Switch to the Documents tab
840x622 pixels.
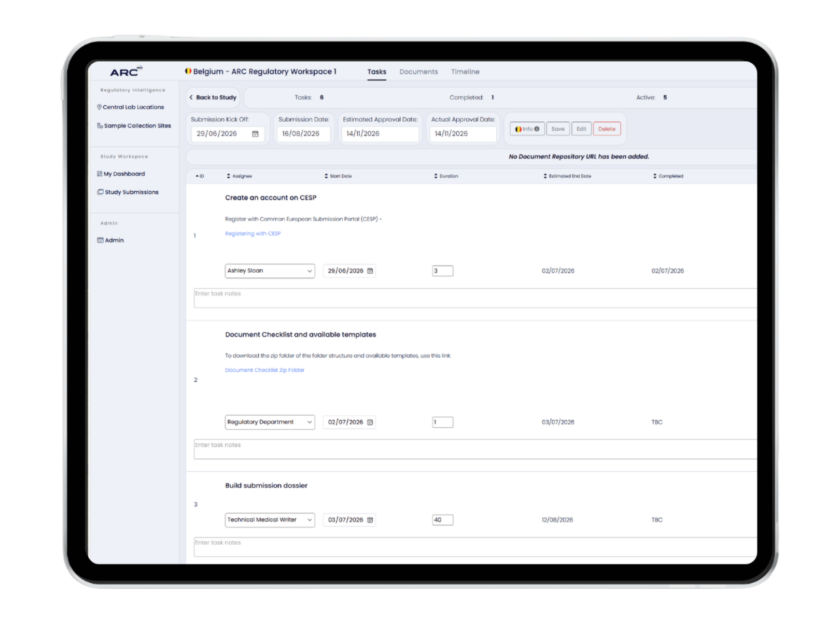(x=418, y=72)
